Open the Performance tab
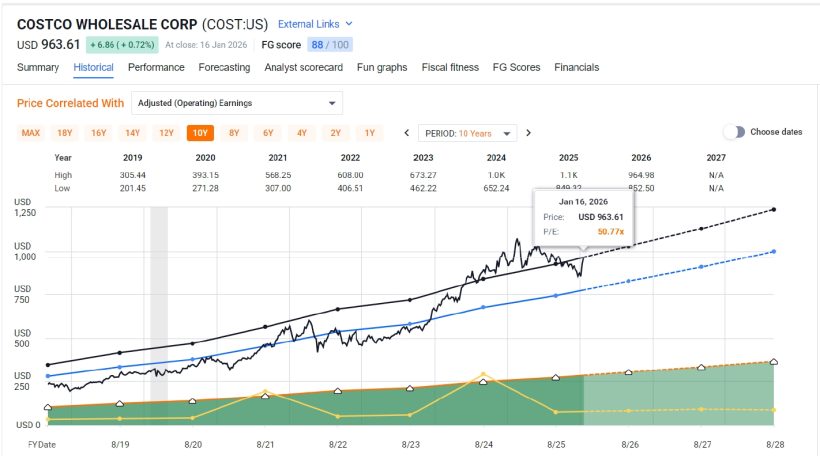This screenshot has width=820, height=462. (x=156, y=67)
